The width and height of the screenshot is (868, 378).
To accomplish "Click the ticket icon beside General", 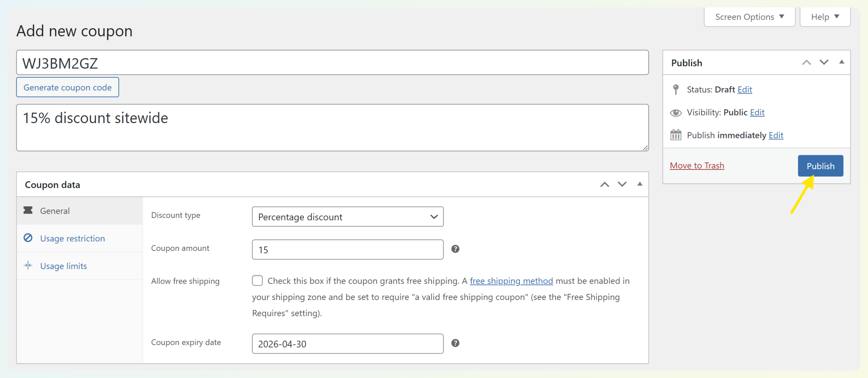I will point(28,211).
